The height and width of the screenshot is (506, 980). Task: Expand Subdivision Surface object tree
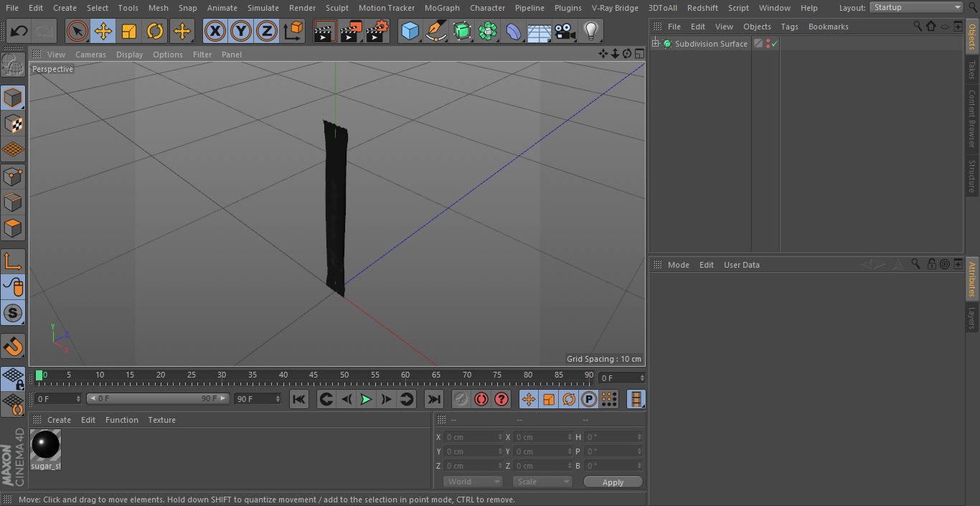coord(655,44)
